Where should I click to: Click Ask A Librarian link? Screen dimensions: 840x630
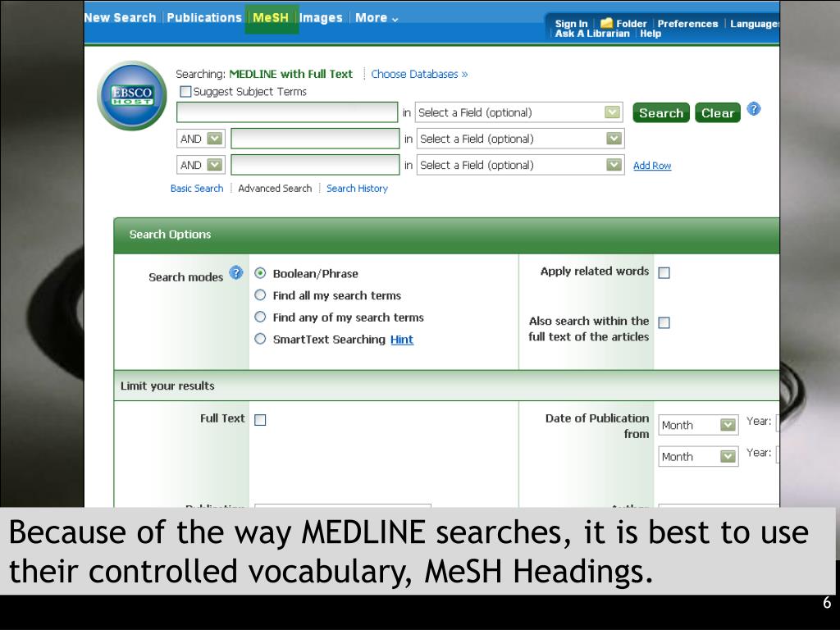(592, 33)
